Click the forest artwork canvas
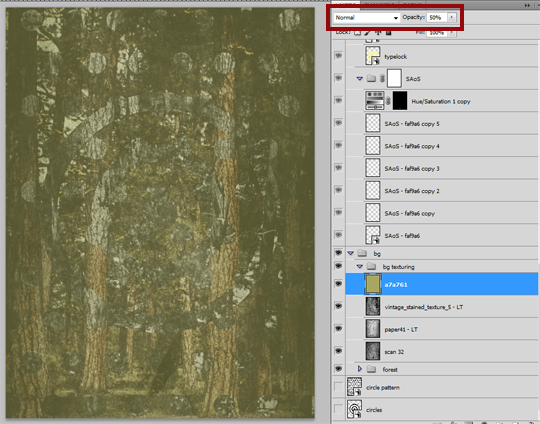This screenshot has width=540, height=424. [160, 213]
